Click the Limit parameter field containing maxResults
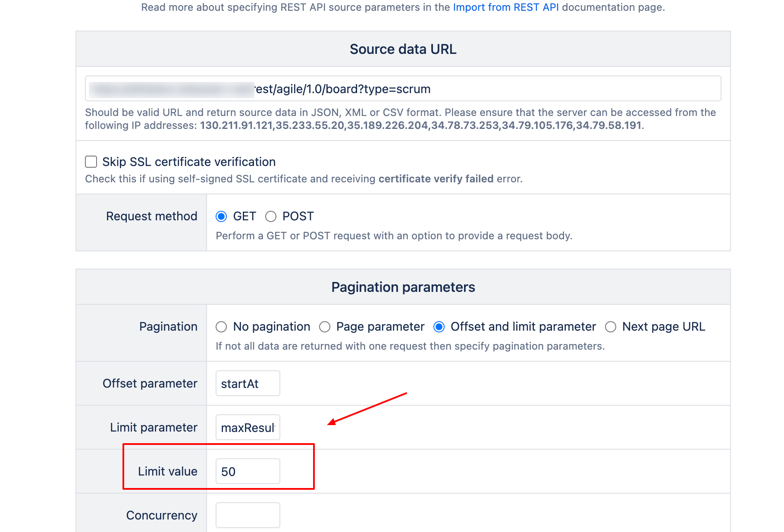The width and height of the screenshot is (784, 532). pos(248,428)
